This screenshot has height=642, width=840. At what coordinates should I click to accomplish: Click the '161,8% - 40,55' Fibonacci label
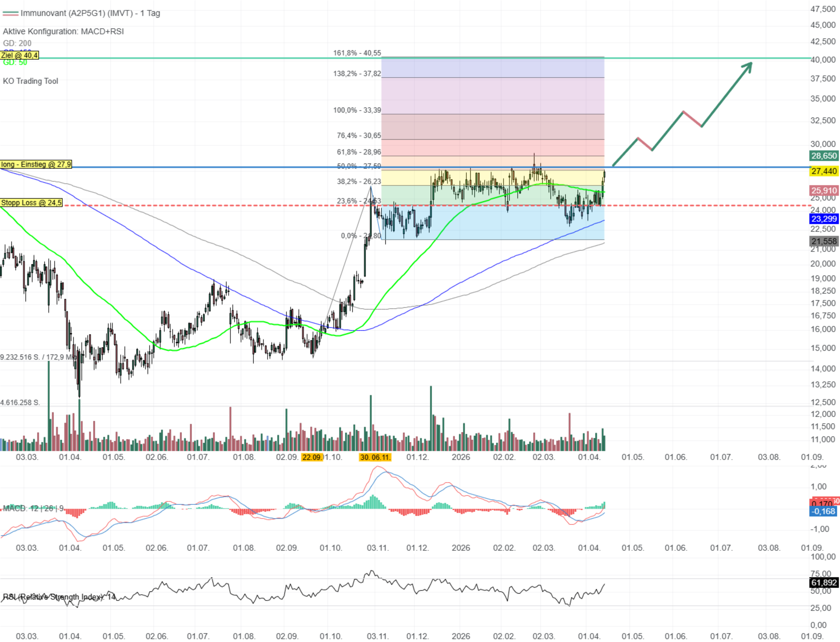pos(357,53)
